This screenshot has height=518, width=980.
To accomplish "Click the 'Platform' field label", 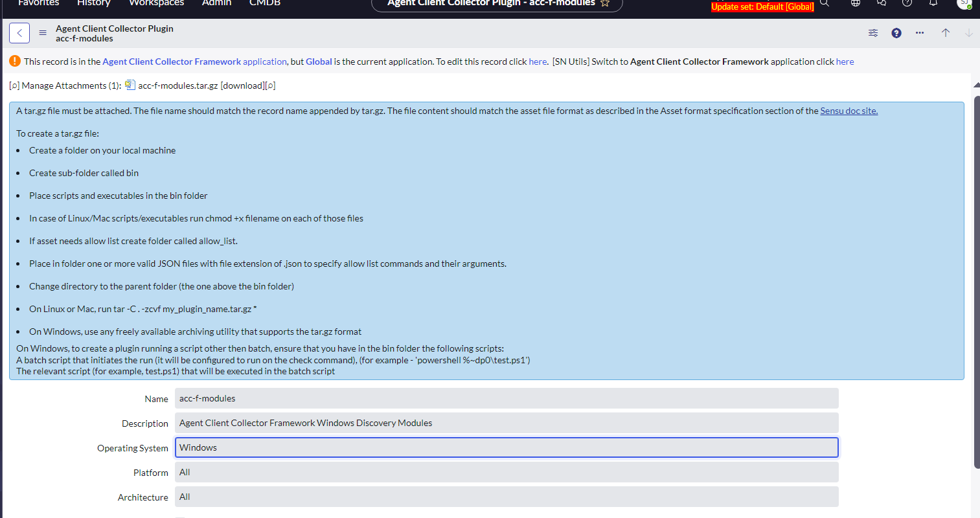I will [x=151, y=473].
